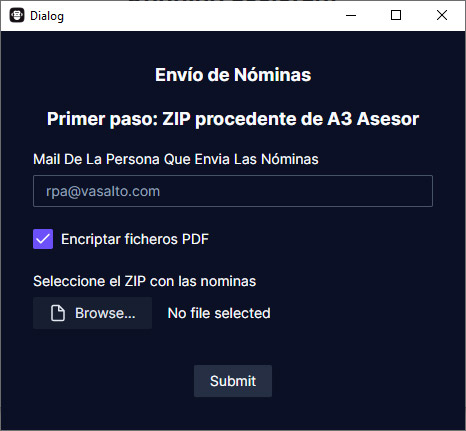
Task: Click the file icon on Browse button
Action: [58, 313]
